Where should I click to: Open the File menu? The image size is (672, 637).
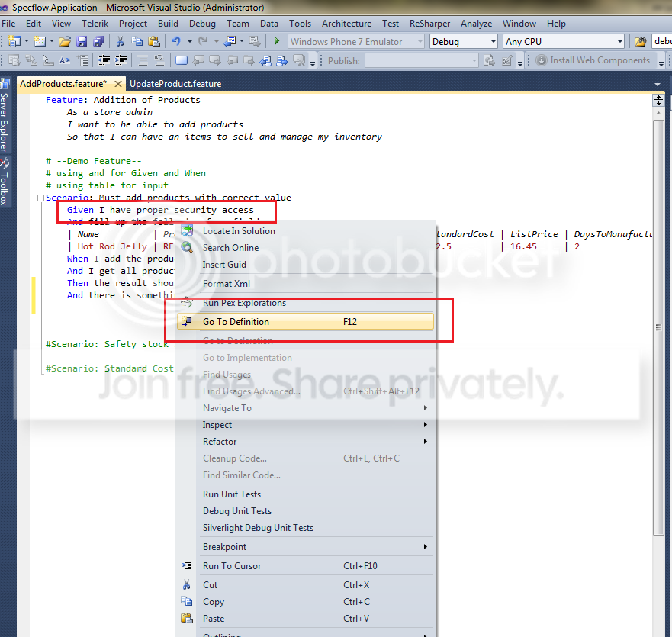coord(8,24)
